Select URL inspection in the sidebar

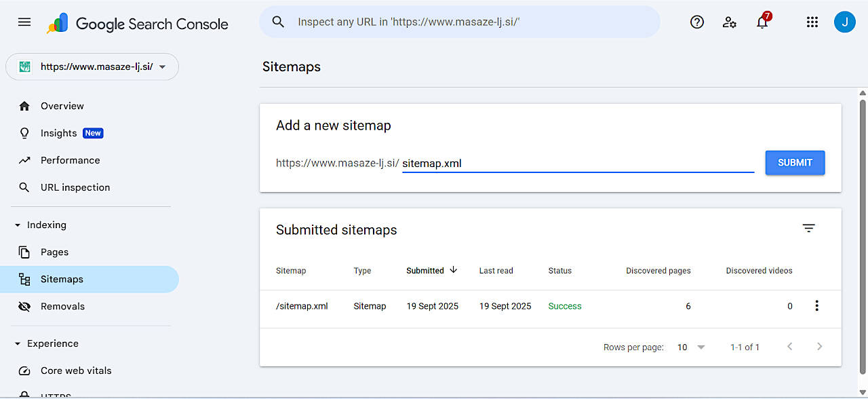click(x=75, y=187)
